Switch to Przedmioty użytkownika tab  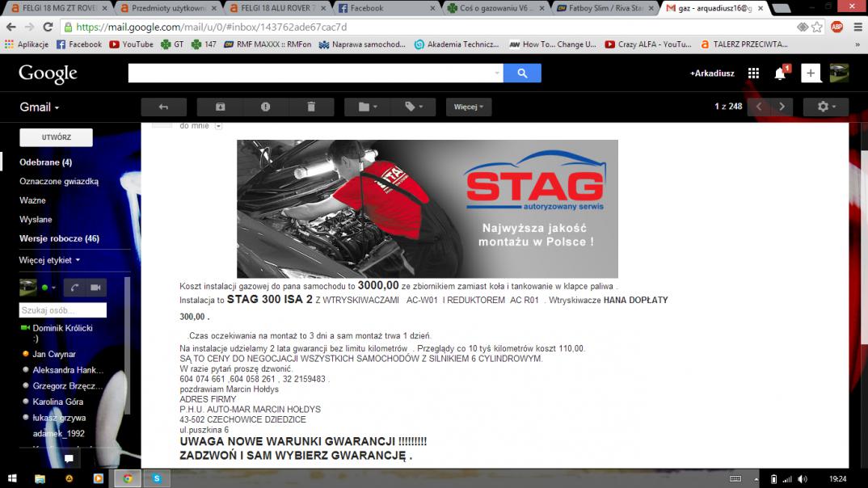(x=169, y=8)
